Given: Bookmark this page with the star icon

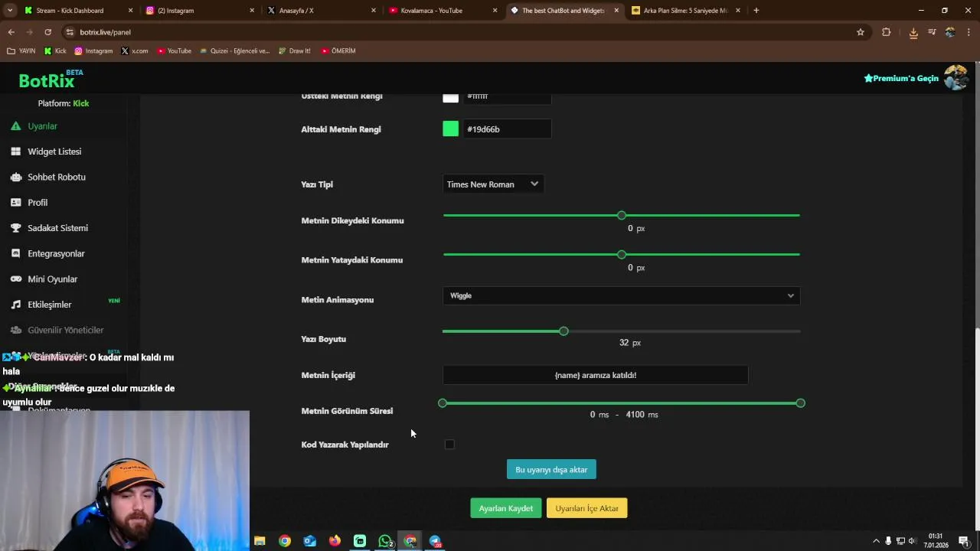Looking at the screenshot, I should click(861, 32).
